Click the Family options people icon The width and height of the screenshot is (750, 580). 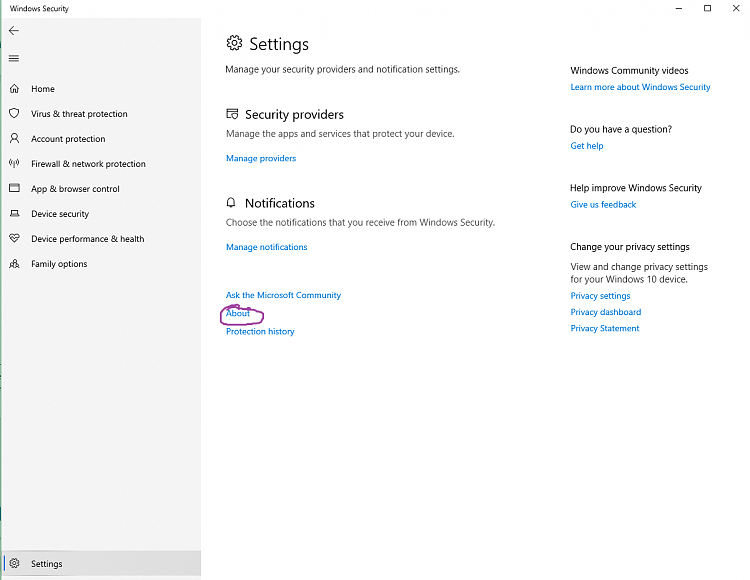click(x=14, y=263)
